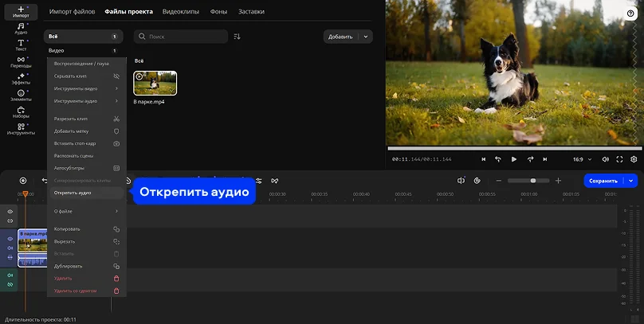Switch to the Файлы проекта tab
This screenshot has height=324, width=644.
point(128,11)
